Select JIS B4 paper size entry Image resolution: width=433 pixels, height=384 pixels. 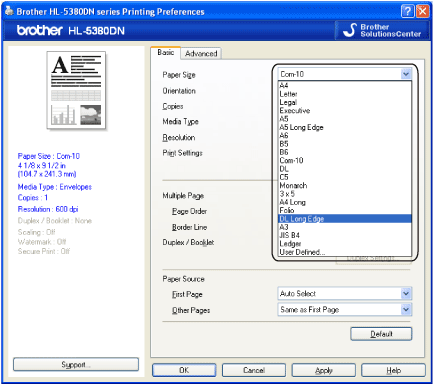click(x=345, y=235)
